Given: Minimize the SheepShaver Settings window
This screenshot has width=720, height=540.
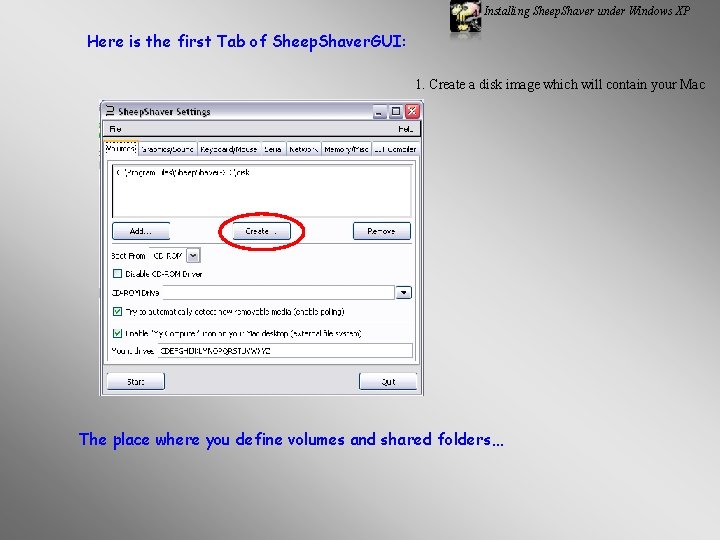Looking at the screenshot, I should point(379,112).
